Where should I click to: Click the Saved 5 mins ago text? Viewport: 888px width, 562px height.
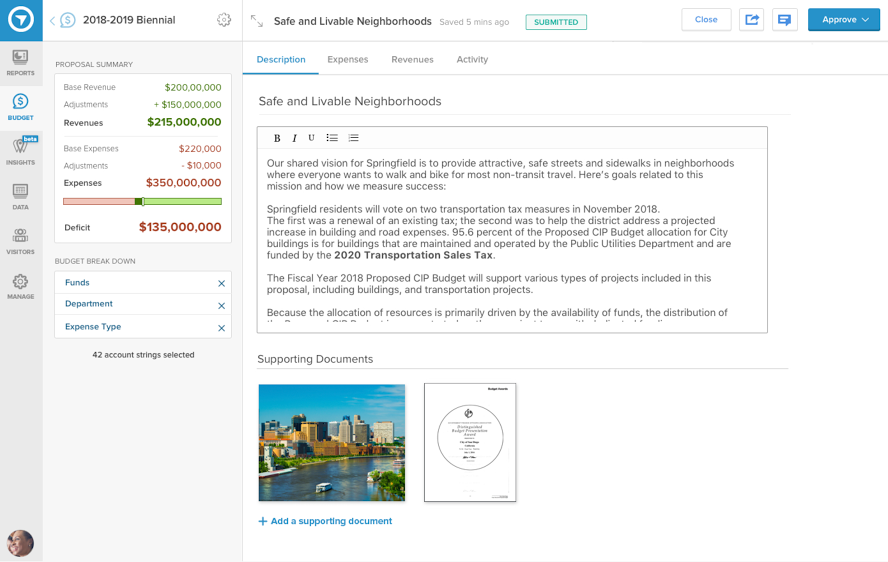474,22
